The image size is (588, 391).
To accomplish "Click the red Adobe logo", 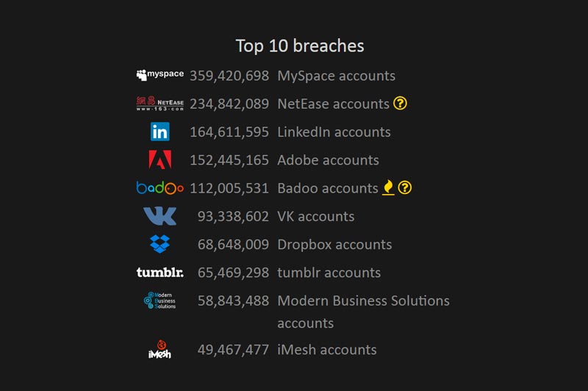I will coord(160,159).
